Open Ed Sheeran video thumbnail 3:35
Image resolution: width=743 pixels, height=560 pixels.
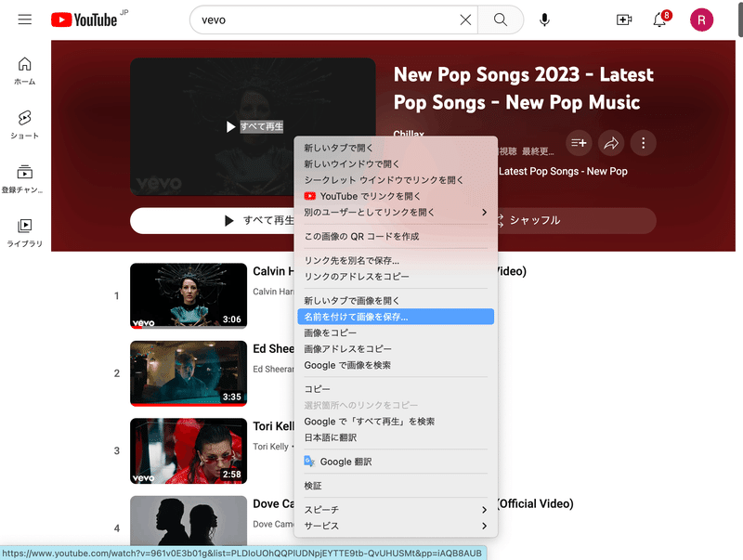[189, 373]
